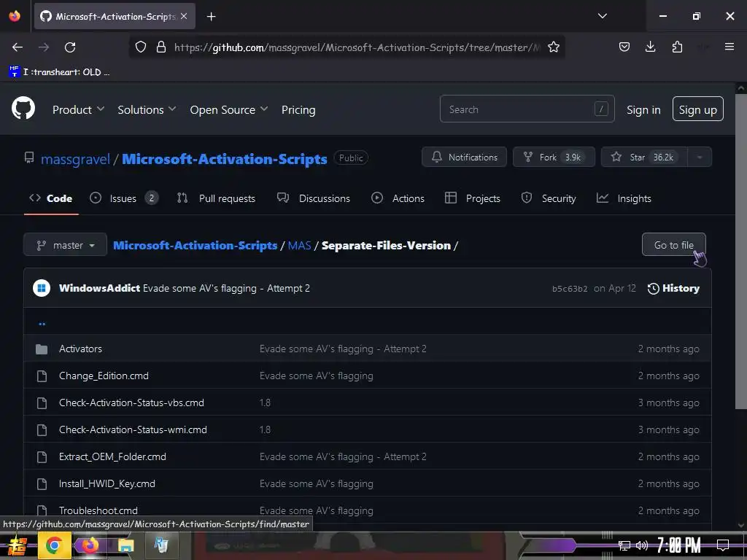Open the transheart OLD bookmark
Image resolution: width=747 pixels, height=560 pixels.
[x=60, y=72]
